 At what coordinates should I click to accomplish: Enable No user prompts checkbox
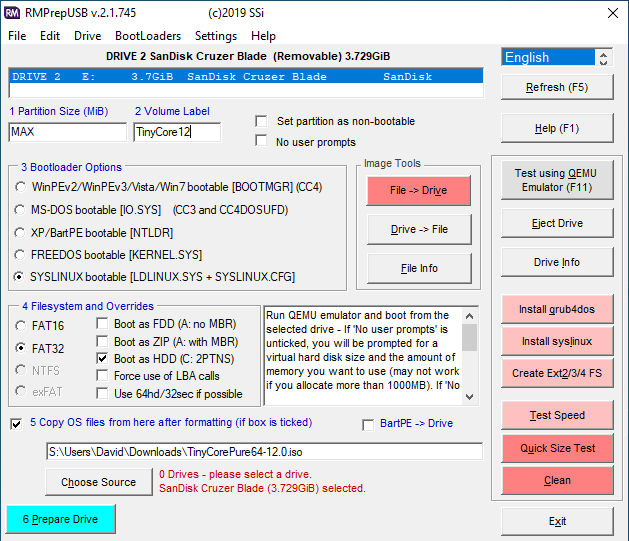261,141
